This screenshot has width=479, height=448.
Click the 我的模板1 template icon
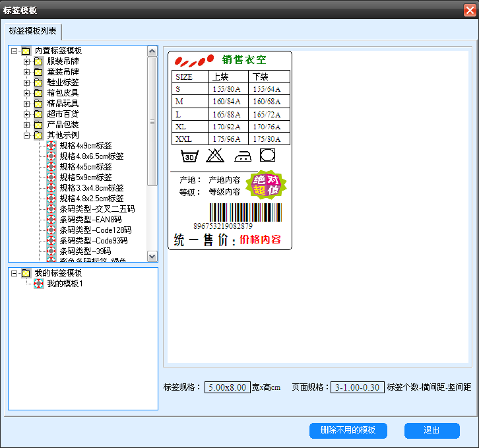39,284
